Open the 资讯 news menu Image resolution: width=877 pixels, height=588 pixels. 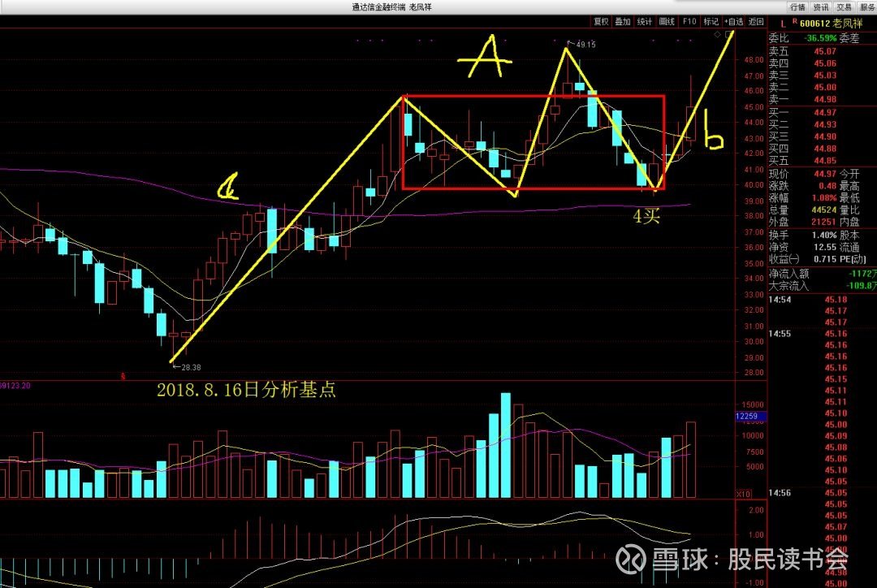820,6
